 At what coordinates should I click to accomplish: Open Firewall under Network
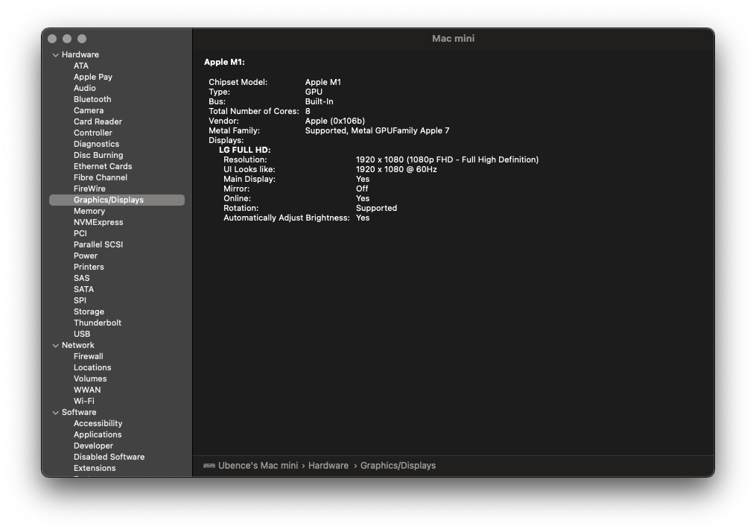pos(88,356)
